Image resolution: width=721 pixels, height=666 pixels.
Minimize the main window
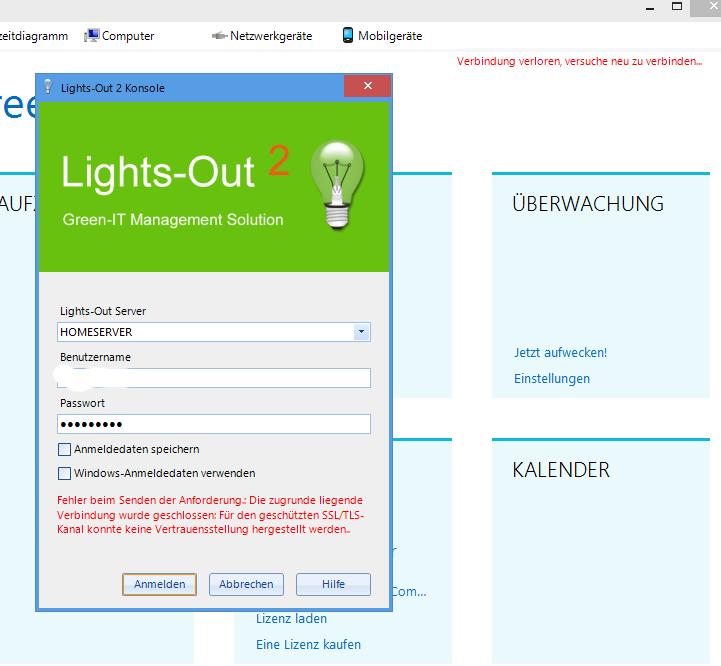click(650, 8)
